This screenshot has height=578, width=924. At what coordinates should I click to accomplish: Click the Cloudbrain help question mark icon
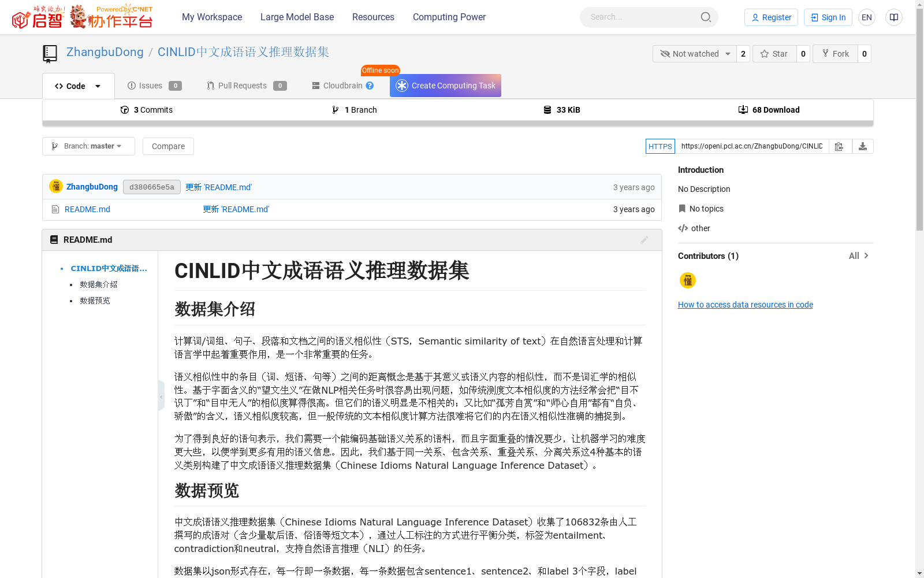coord(370,86)
